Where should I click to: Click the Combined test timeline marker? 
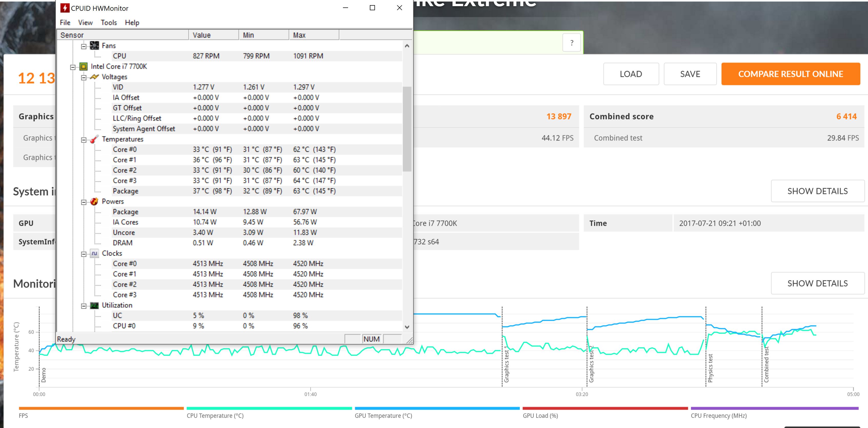click(x=766, y=365)
